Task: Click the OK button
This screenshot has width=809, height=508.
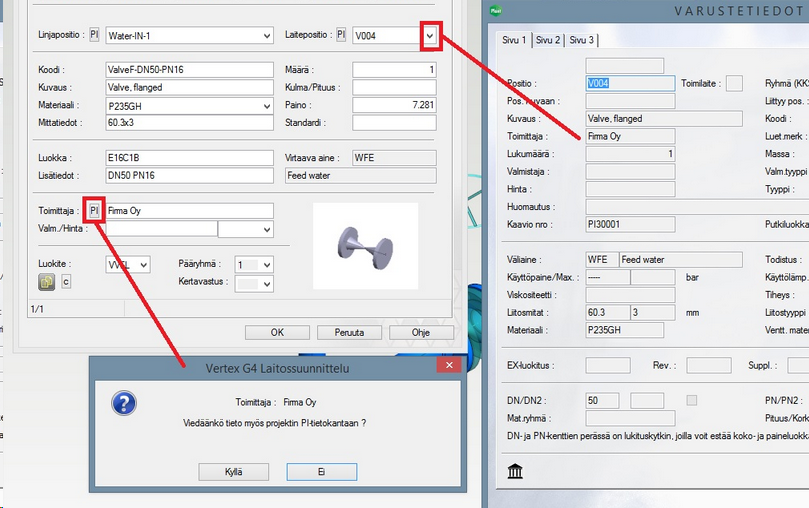Action: point(277,333)
